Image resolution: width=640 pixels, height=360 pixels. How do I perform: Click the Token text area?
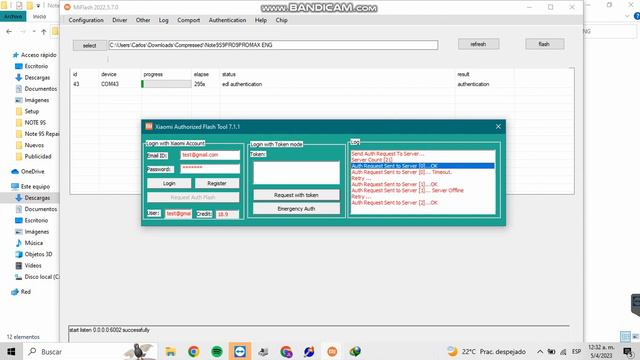tap(296, 173)
